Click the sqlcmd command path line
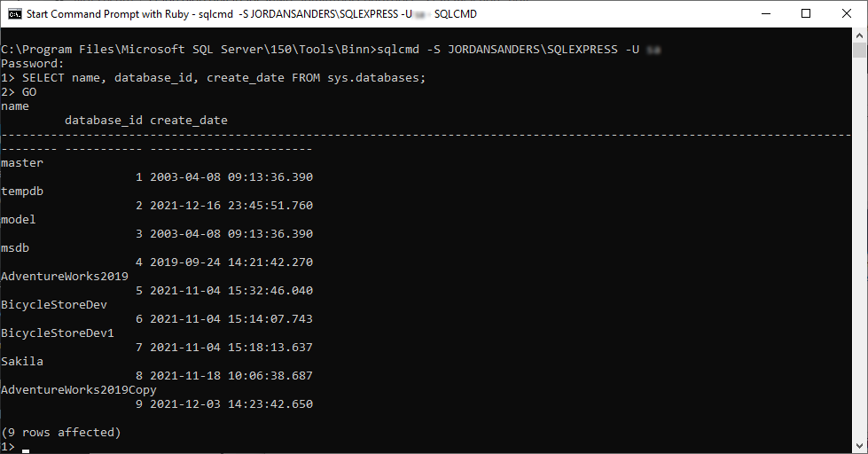The width and height of the screenshot is (868, 454). point(331,50)
